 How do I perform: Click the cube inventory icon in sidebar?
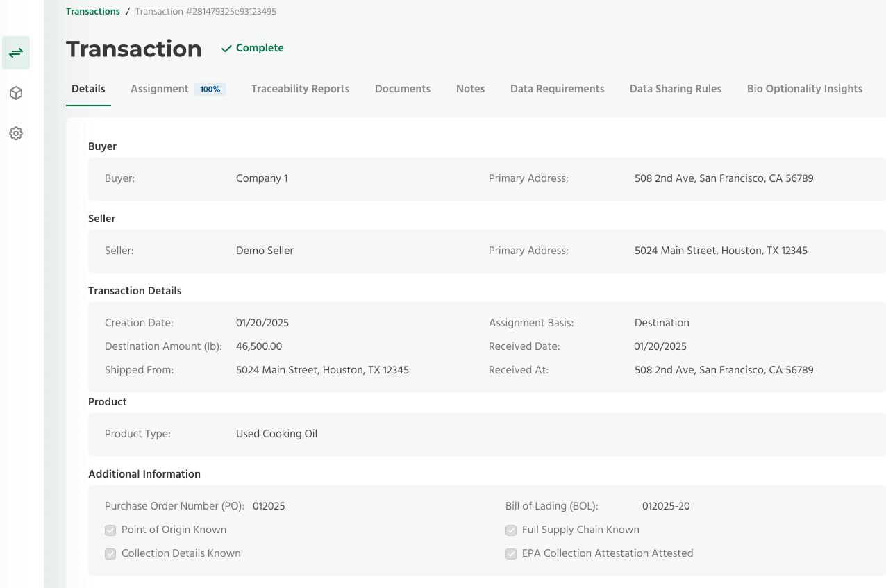coord(16,93)
